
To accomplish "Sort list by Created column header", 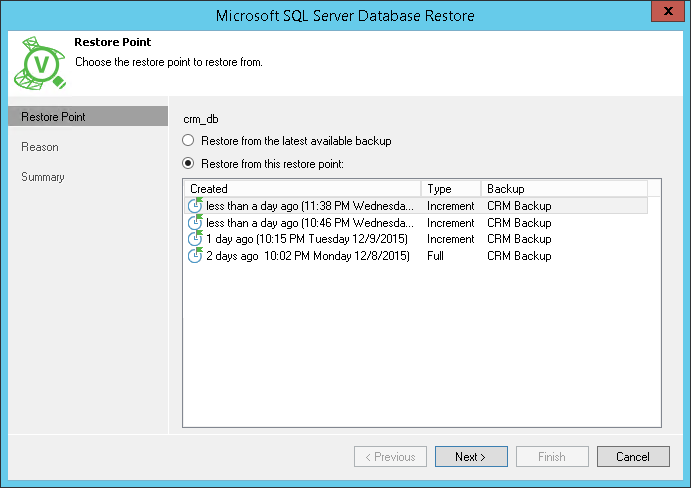I will click(302, 188).
